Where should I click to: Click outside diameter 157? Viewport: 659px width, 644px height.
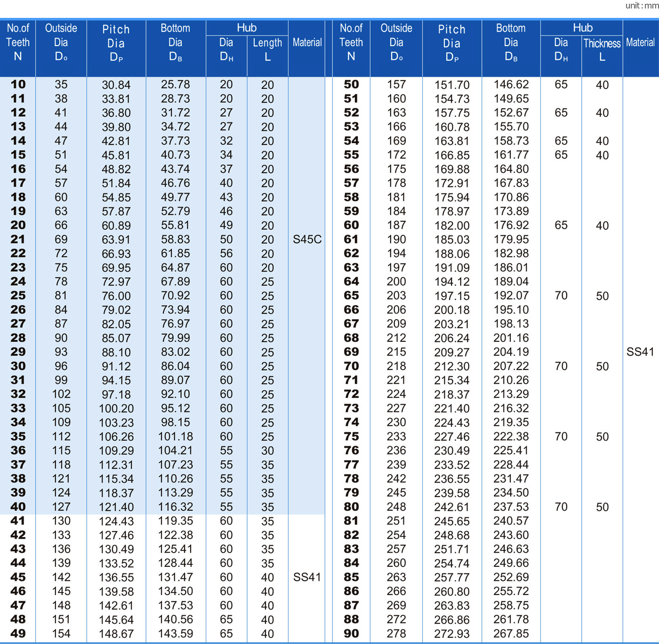tap(396, 84)
